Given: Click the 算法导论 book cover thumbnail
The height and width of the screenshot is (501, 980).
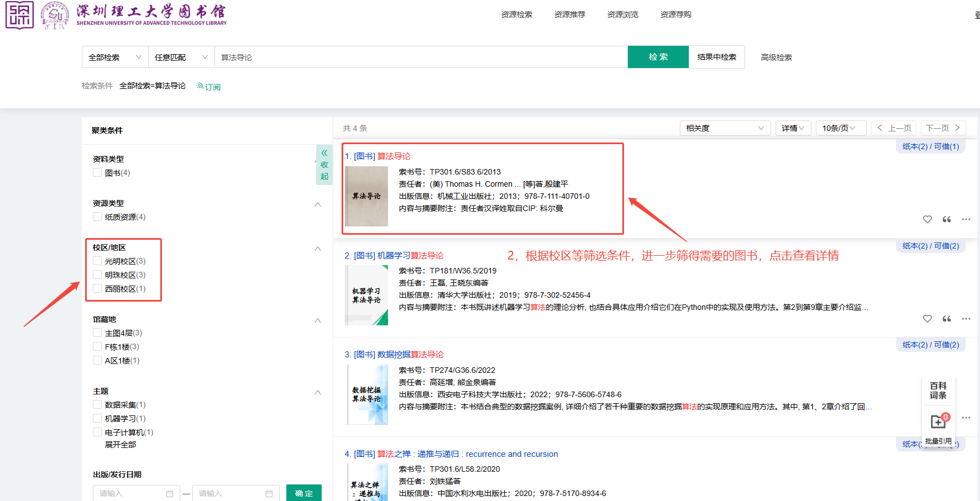Looking at the screenshot, I should pos(366,196).
